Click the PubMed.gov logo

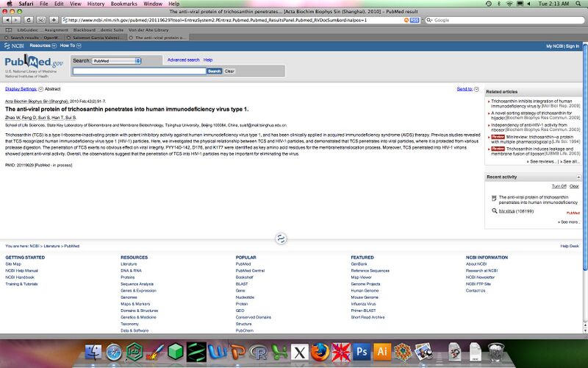pyautogui.click(x=34, y=63)
